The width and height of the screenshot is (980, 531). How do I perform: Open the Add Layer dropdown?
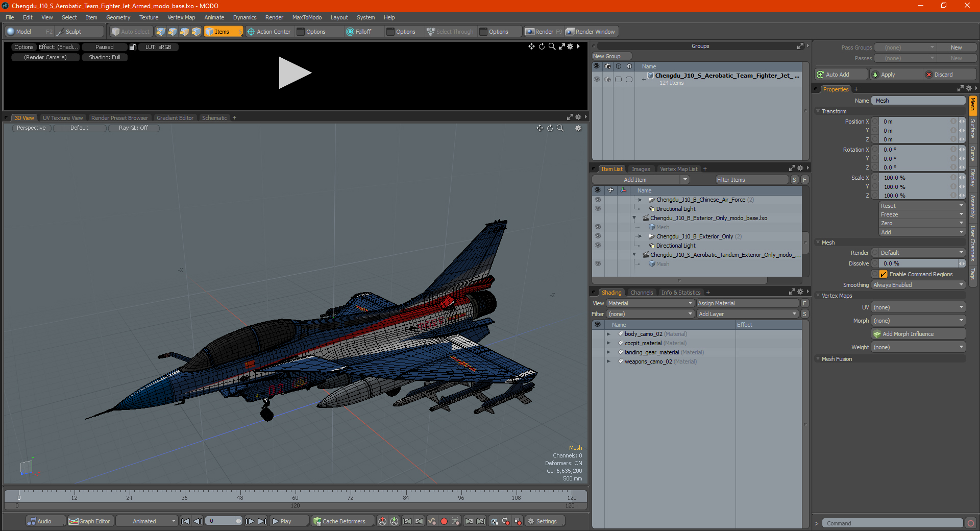click(x=747, y=314)
